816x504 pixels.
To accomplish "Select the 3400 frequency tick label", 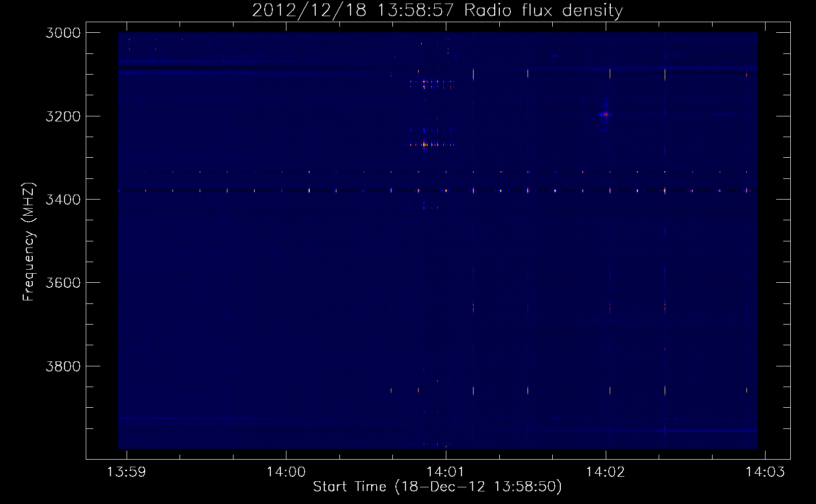I will coord(63,200).
